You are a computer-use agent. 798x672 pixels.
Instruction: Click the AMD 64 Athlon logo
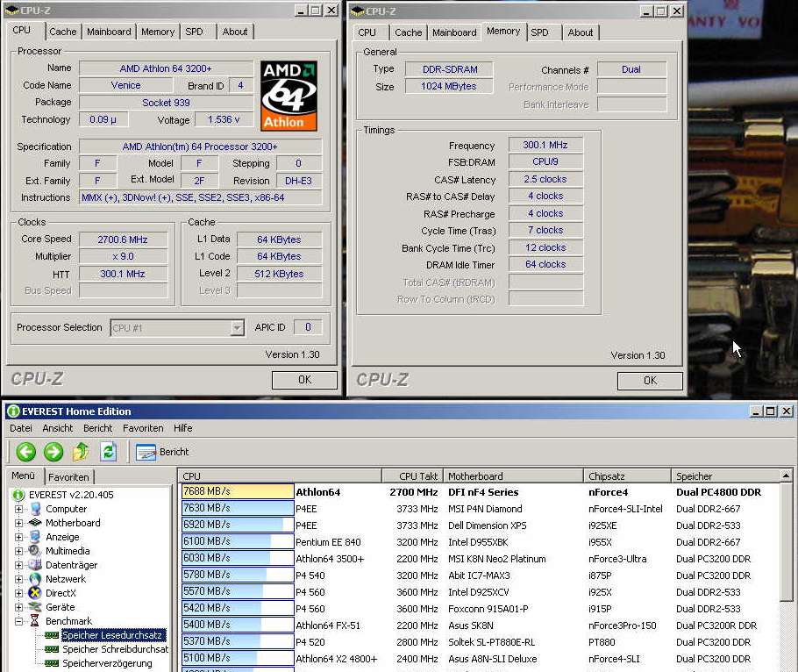(289, 97)
